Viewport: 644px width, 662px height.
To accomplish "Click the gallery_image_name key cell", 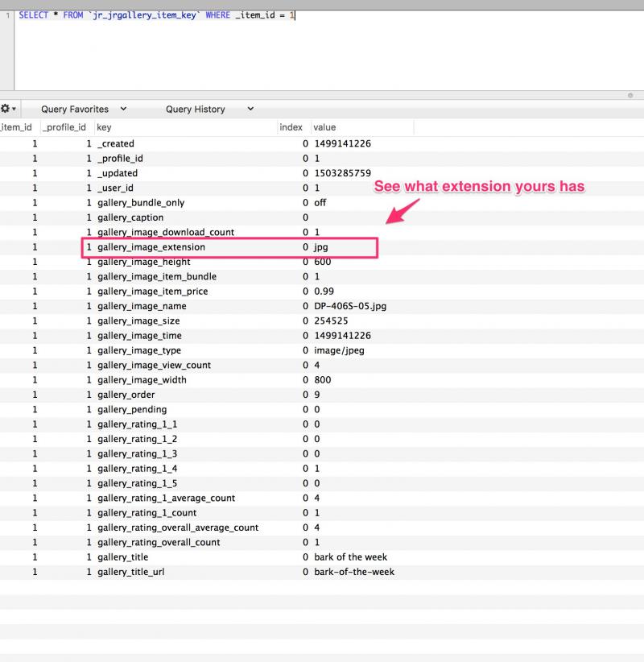I will [142, 306].
